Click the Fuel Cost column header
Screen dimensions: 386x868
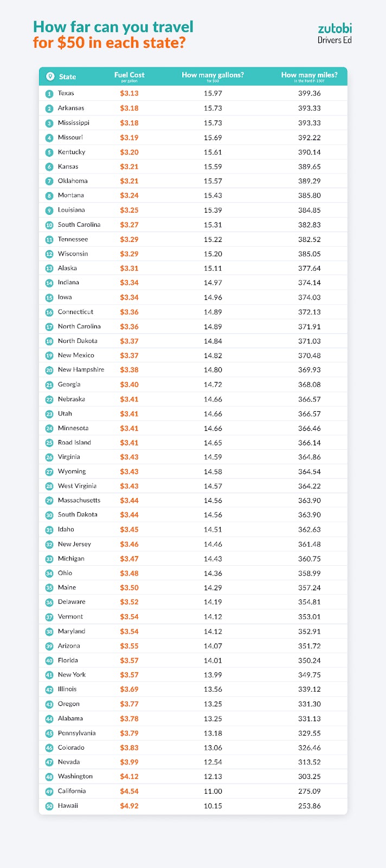tap(129, 76)
